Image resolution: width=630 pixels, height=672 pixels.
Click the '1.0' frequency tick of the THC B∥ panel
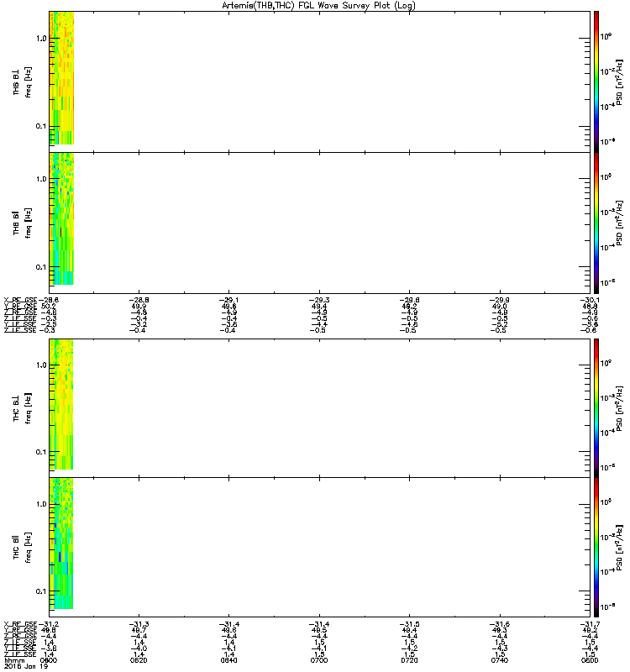tap(41, 504)
